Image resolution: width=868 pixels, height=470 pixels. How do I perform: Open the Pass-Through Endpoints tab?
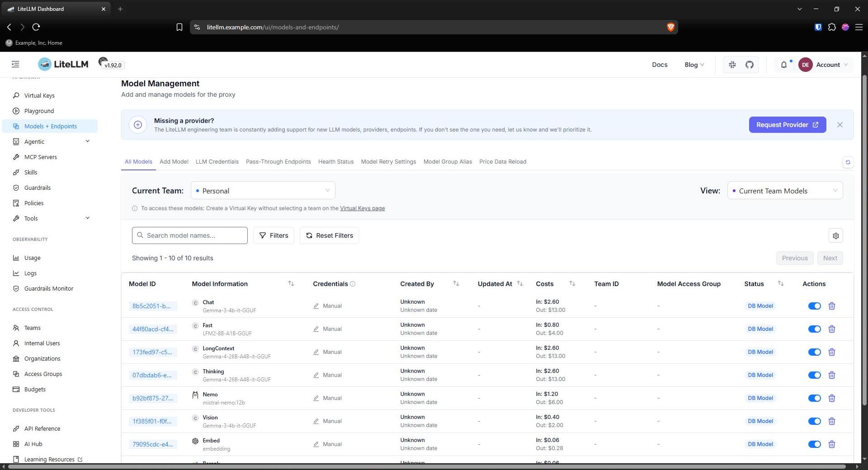coord(278,162)
